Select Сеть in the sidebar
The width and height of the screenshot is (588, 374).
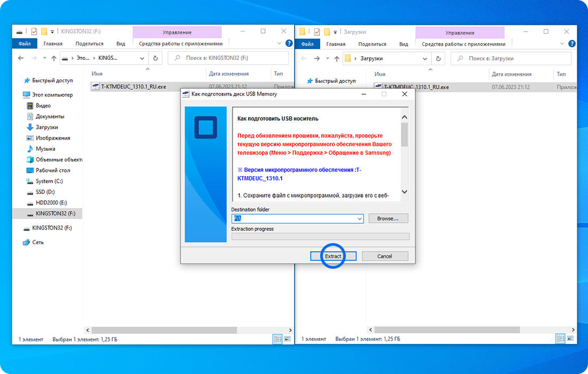point(33,243)
